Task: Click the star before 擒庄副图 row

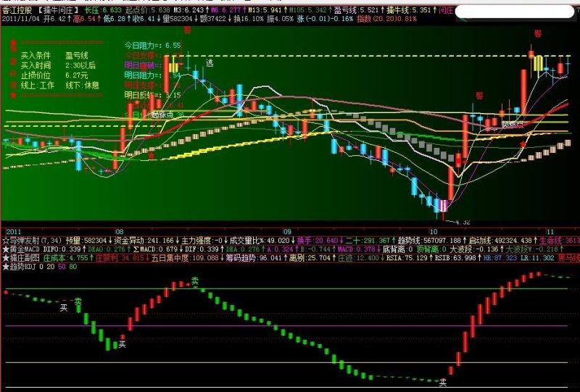Action: [x=5, y=258]
